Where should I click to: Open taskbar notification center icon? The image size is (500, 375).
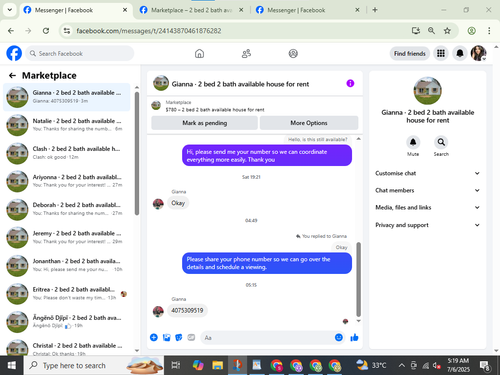pos(485,366)
